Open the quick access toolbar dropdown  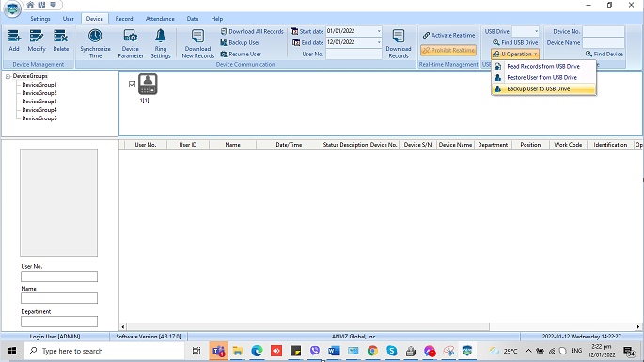(53, 5)
